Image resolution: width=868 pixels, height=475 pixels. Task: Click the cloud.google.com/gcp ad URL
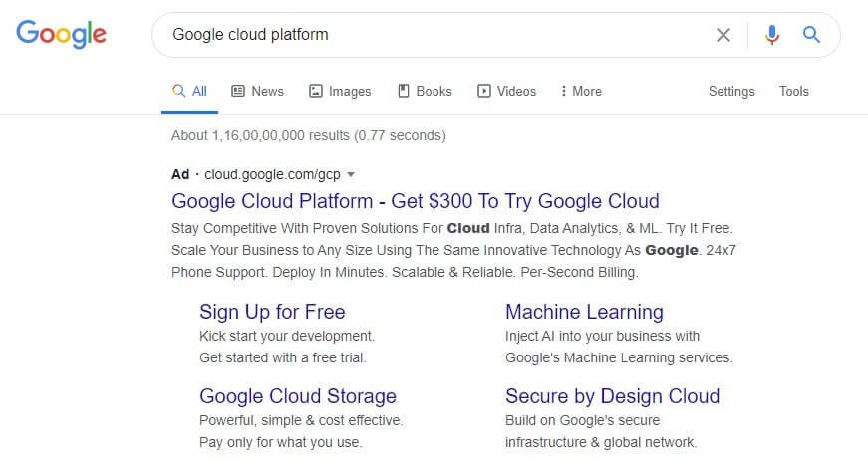(272, 174)
